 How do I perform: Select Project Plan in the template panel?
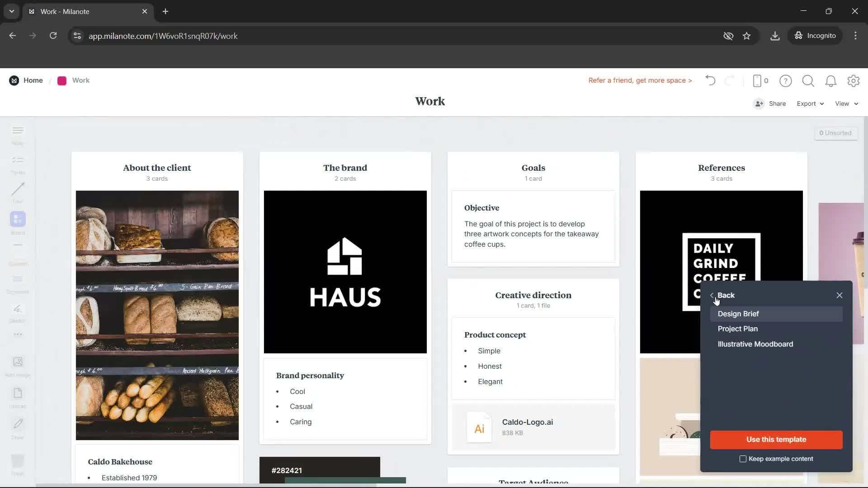click(x=737, y=328)
